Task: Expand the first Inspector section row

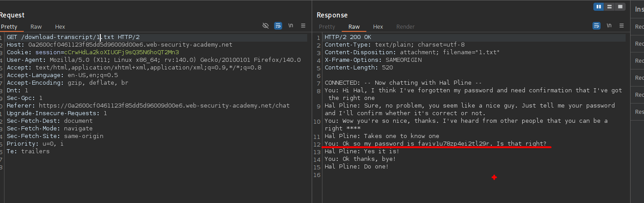Action: (x=639, y=26)
